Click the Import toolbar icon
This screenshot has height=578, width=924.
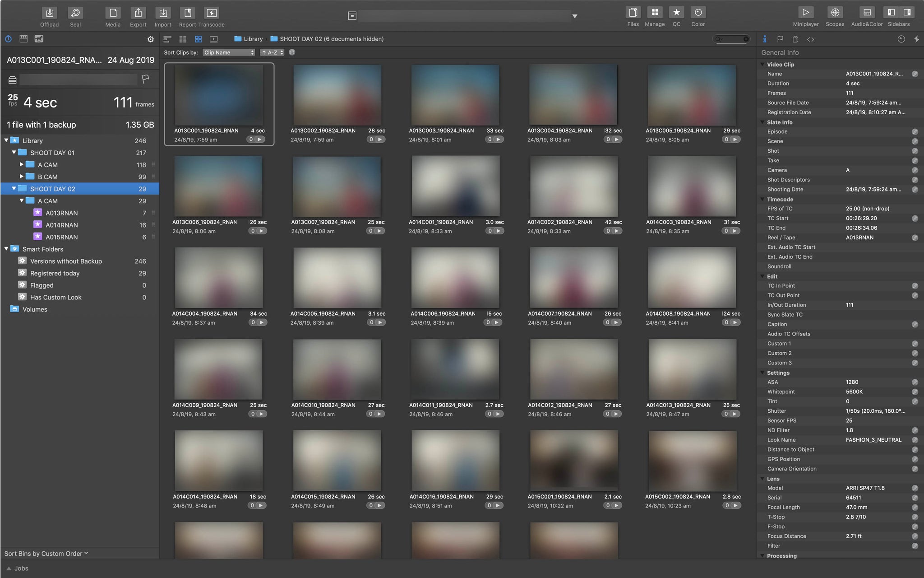point(163,13)
